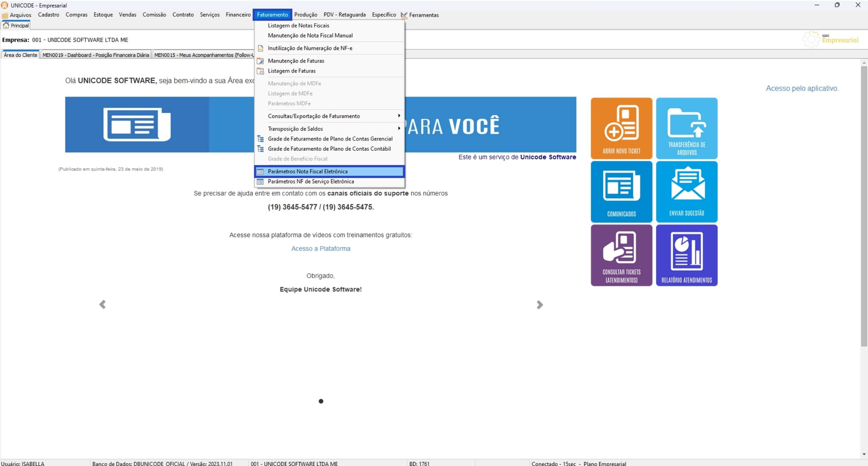
Task: Open the Financeiro menu
Action: (238, 15)
